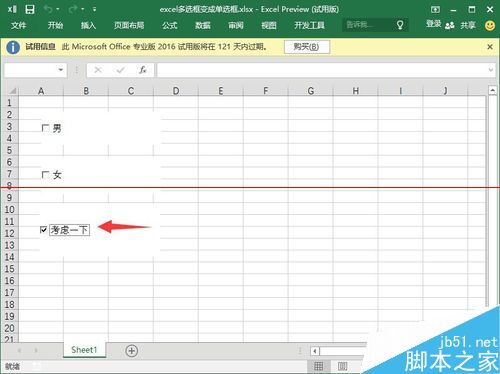500x374 pixels.
Task: Click next sheet navigation arrow
Action: point(36,350)
